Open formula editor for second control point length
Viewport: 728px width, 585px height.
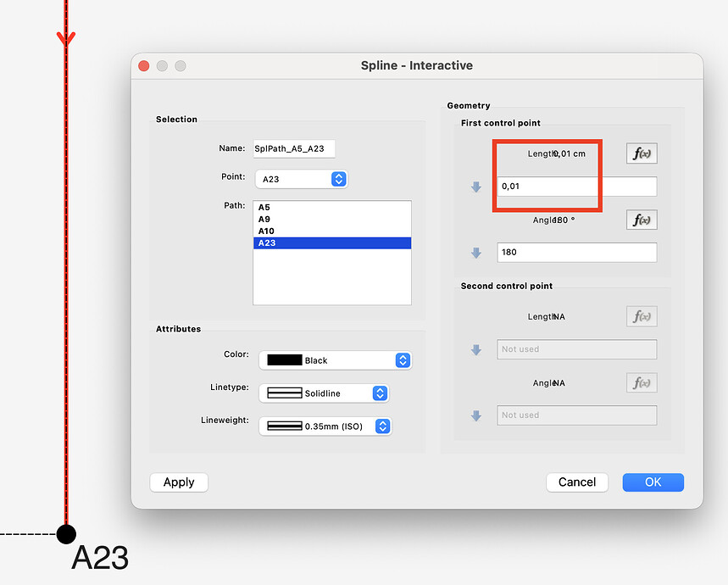tap(642, 316)
